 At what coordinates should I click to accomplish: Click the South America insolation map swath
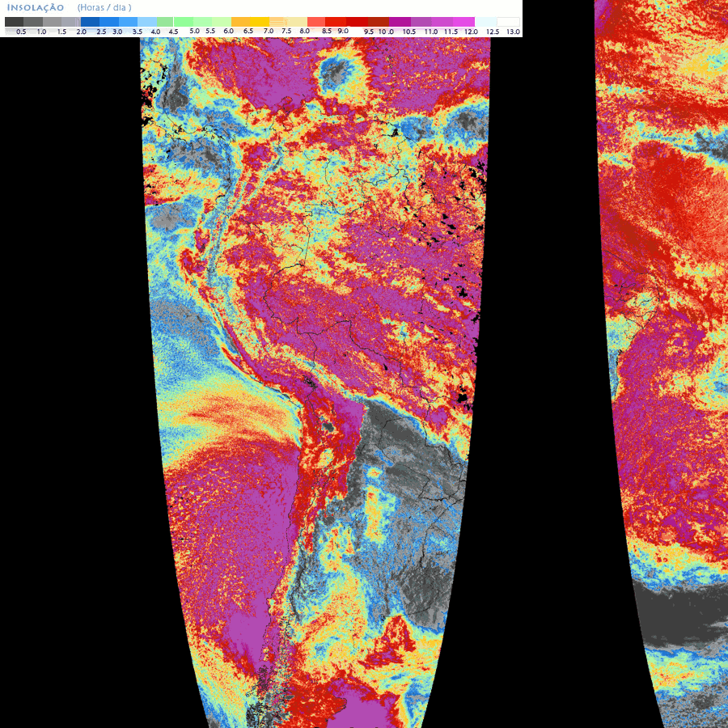pos(315,383)
